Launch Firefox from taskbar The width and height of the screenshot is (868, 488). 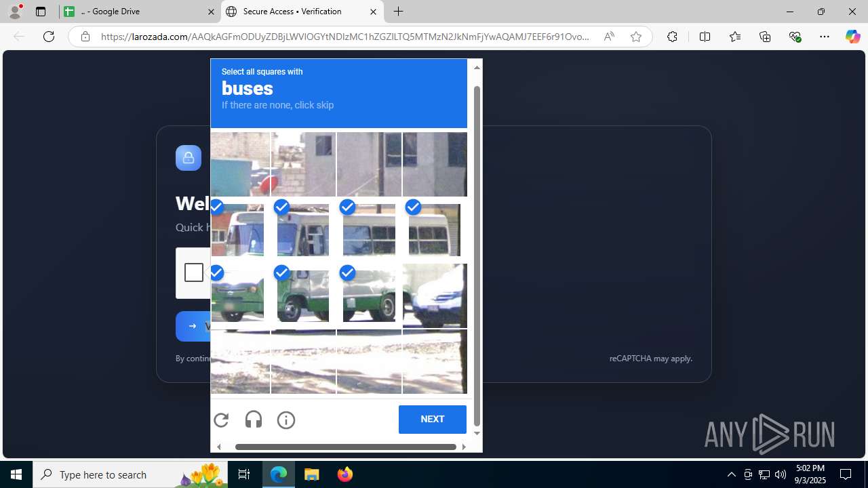[345, 474]
